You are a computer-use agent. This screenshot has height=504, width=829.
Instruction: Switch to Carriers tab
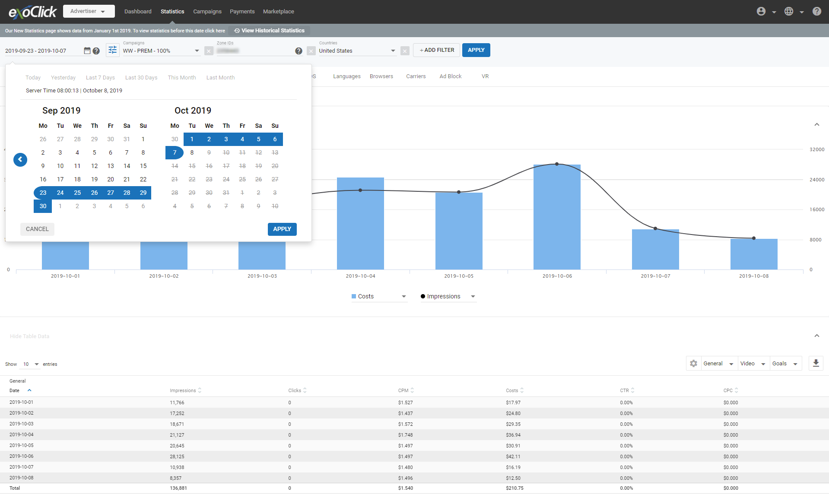(416, 76)
